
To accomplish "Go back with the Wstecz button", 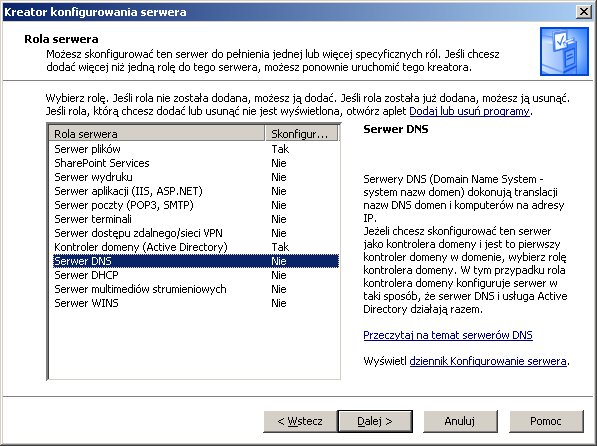I will click(300, 421).
